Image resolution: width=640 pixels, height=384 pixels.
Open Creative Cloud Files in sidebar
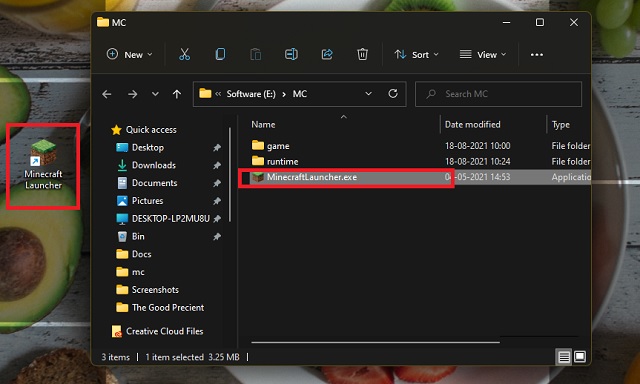(x=164, y=331)
